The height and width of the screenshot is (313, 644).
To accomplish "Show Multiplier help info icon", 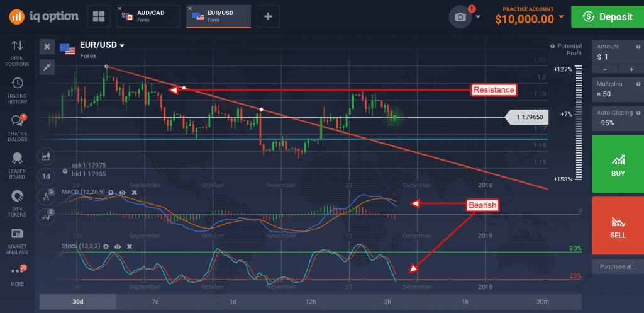I will [638, 84].
